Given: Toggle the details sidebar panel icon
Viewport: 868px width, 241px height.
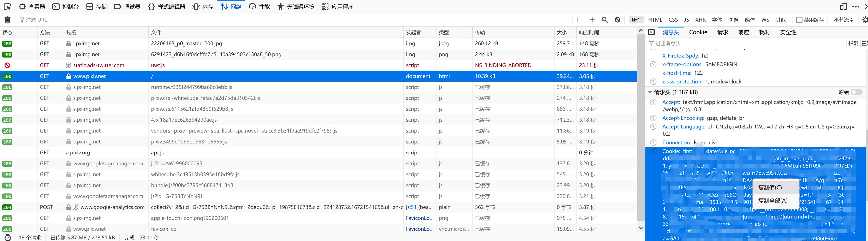Looking at the screenshot, I should 652,32.
